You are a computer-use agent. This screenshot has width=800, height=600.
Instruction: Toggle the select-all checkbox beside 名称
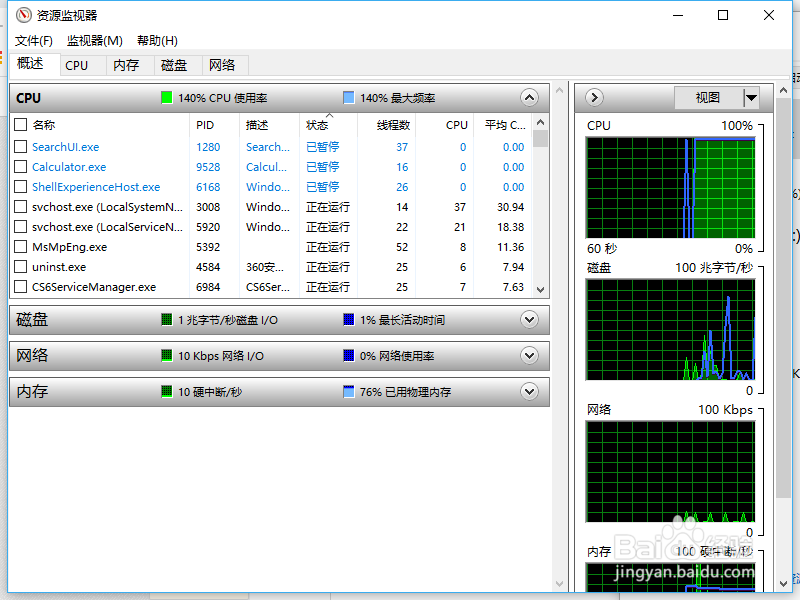[20, 125]
